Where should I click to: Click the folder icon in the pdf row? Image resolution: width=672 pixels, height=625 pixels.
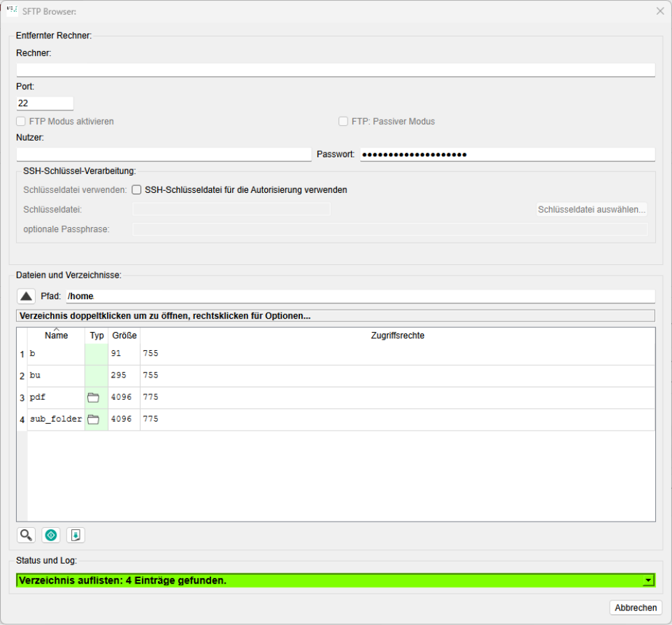click(93, 398)
